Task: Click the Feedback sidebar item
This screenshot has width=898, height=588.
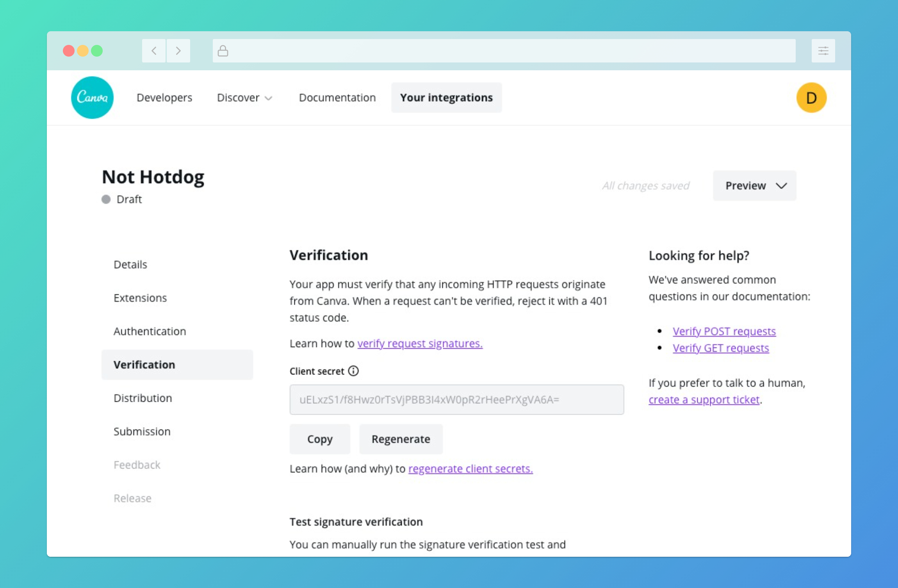Action: pos(137,465)
